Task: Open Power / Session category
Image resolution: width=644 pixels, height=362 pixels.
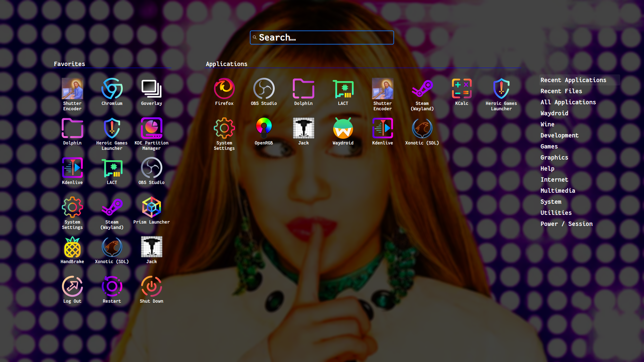Action: (566, 224)
